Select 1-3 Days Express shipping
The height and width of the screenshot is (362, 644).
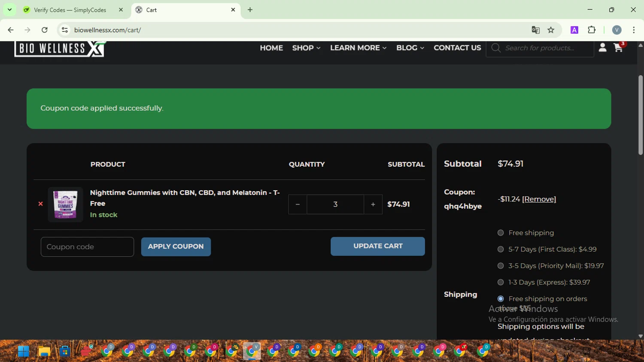(x=501, y=282)
